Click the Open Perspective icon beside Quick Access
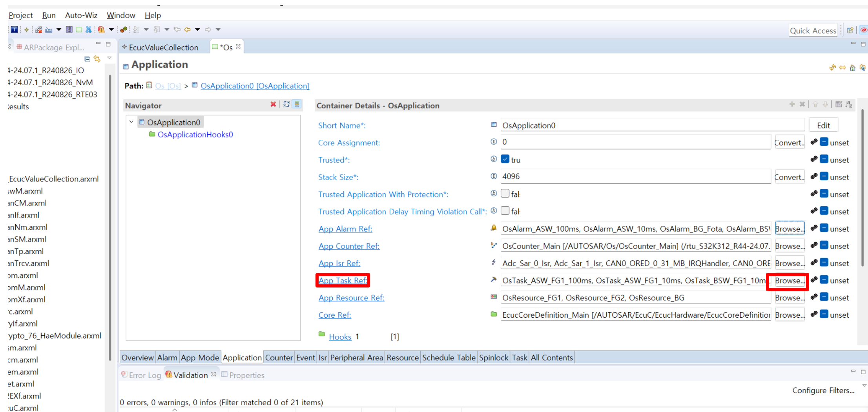Image resolution: width=868 pixels, height=412 pixels. (850, 30)
